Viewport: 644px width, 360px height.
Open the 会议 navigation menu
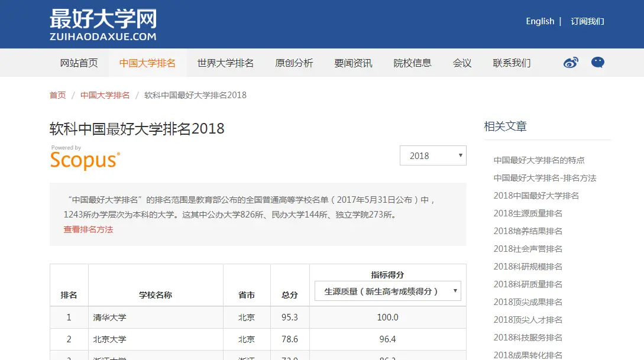[x=461, y=62]
